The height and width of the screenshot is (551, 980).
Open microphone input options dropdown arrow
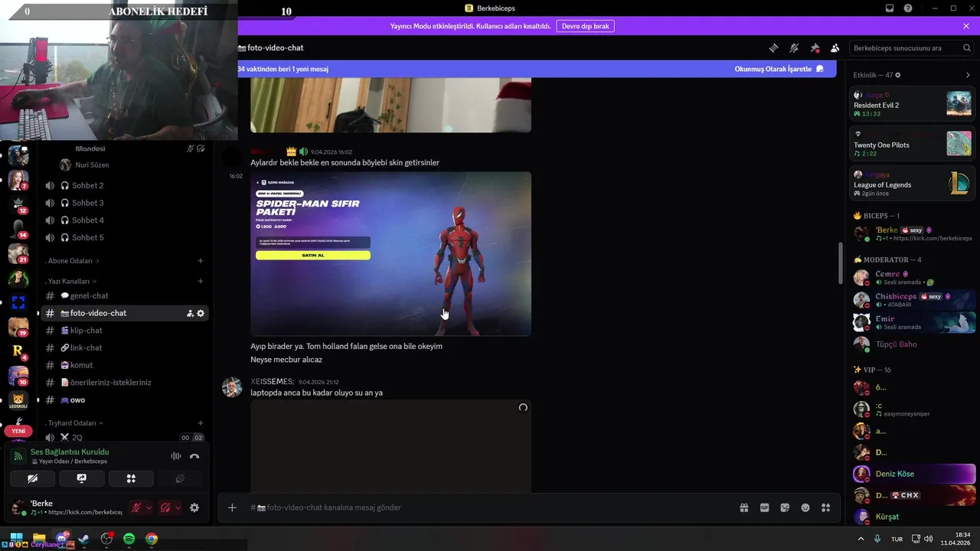(149, 507)
